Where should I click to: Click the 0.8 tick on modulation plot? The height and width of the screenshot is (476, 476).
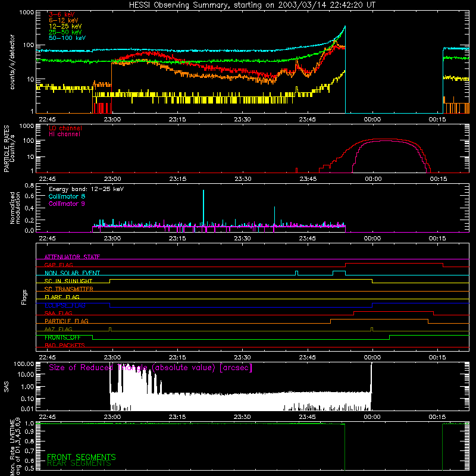(x=29, y=185)
